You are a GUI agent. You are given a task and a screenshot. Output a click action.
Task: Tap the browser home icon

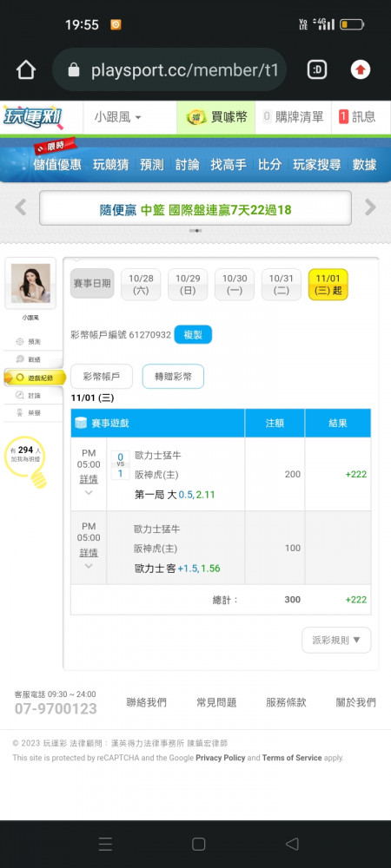[x=26, y=70]
